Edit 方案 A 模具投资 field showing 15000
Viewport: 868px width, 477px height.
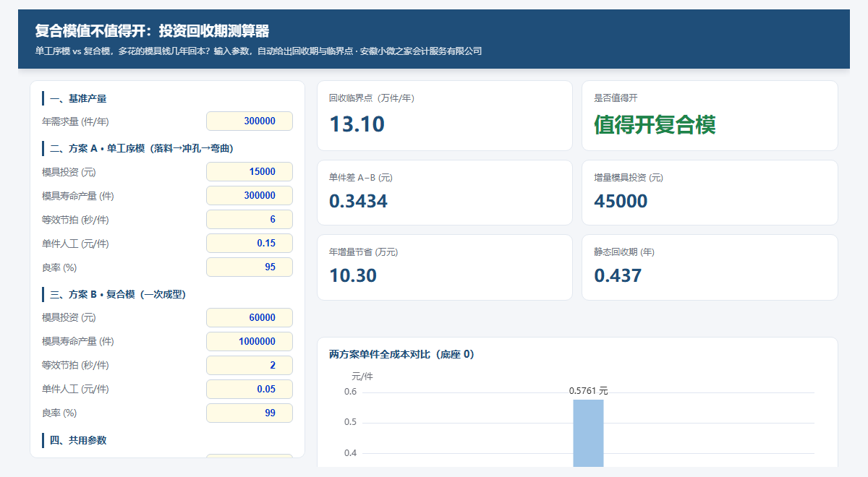[250, 172]
